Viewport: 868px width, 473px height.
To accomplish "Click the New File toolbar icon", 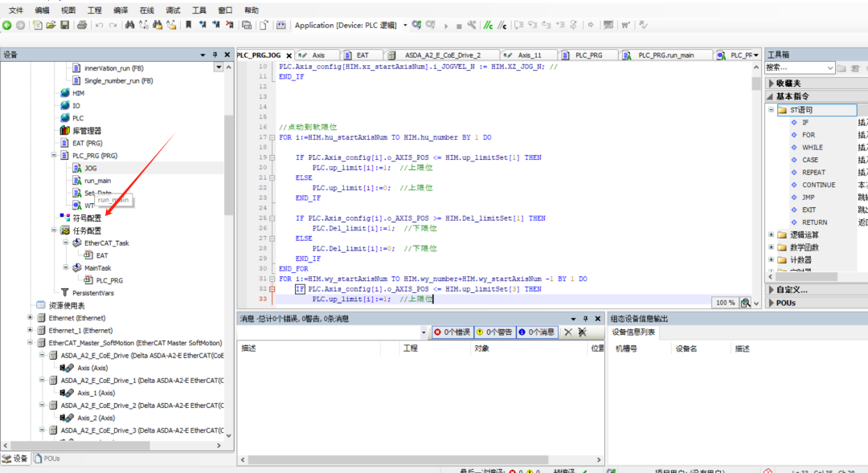I will coord(37,25).
